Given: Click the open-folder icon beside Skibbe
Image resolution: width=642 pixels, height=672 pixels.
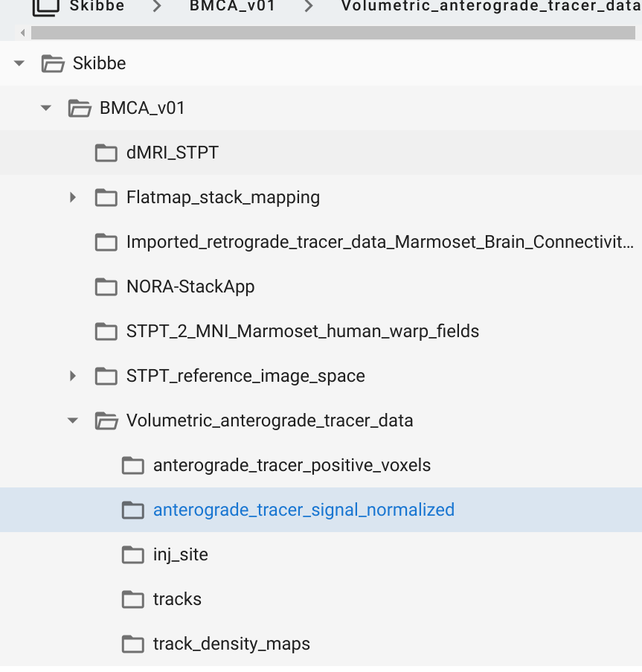Looking at the screenshot, I should tap(53, 63).
